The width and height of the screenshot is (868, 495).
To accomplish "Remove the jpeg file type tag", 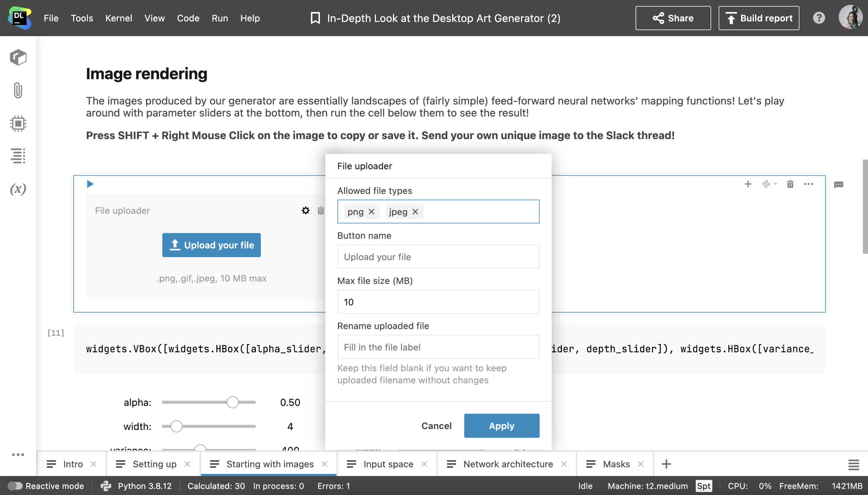I will click(x=415, y=212).
